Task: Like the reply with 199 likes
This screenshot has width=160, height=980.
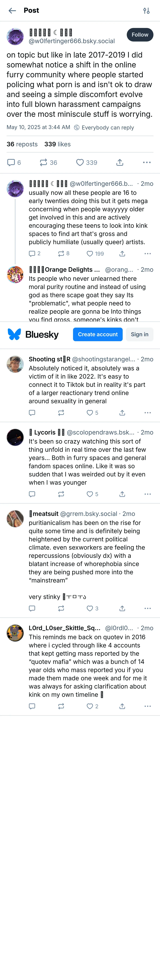Action: (90, 254)
